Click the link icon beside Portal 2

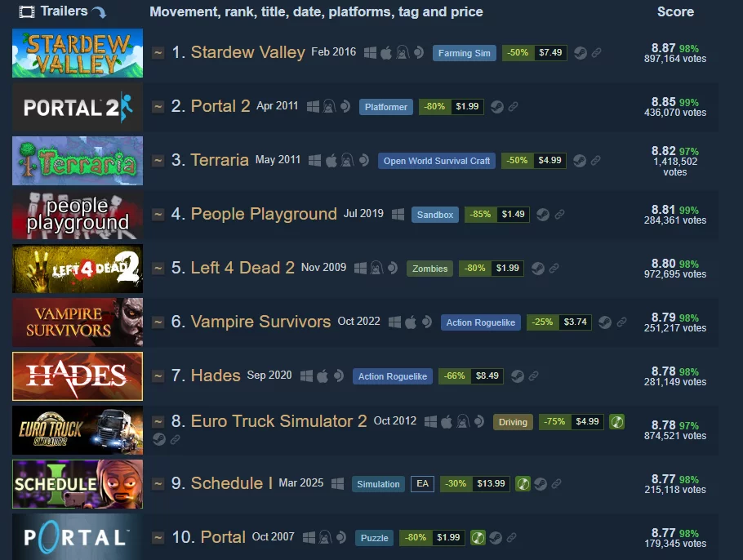tap(513, 107)
